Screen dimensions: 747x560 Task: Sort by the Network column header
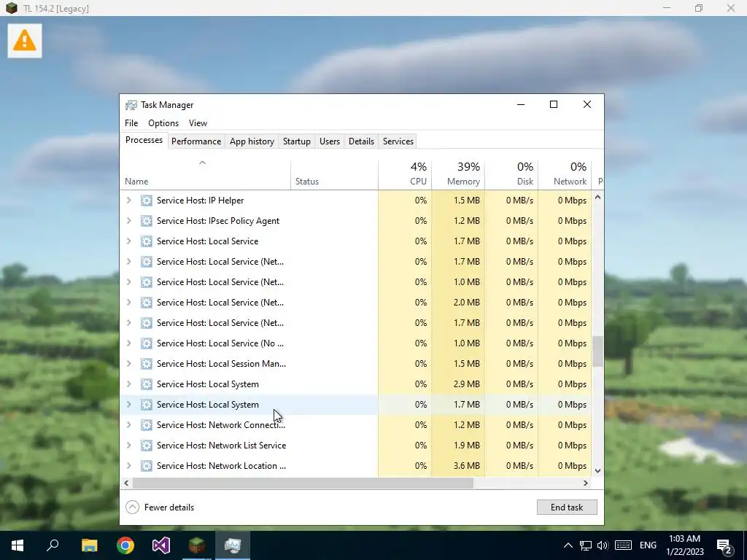point(565,175)
